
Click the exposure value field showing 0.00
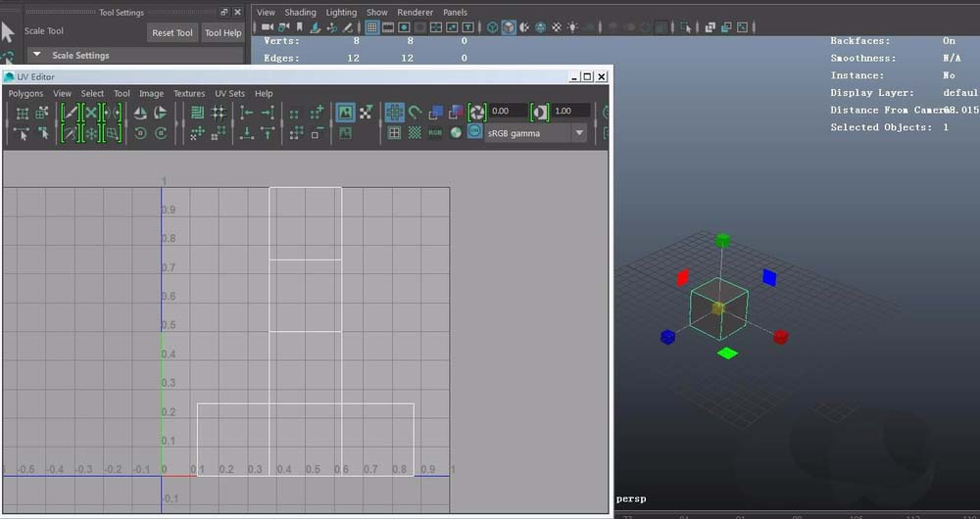509,112
